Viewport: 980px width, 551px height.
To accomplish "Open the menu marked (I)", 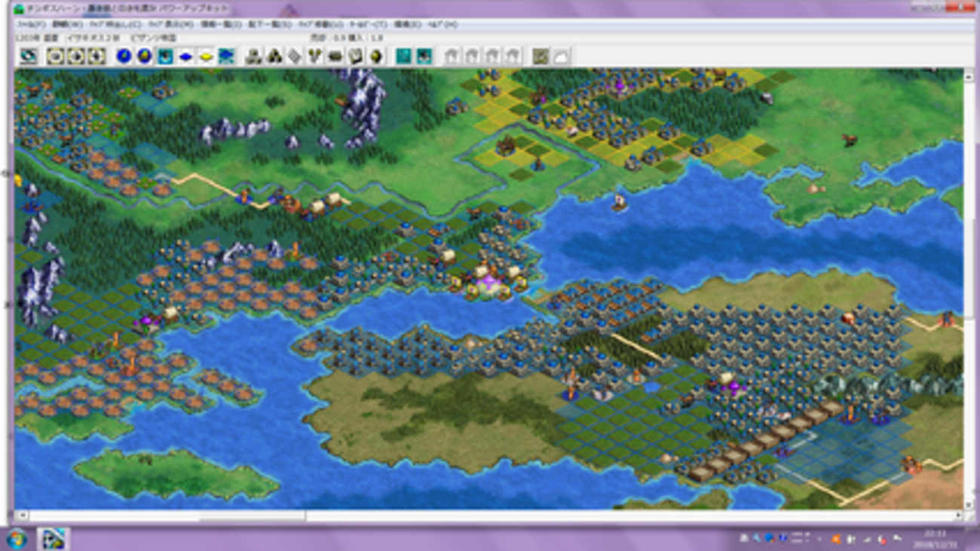I will 220,25.
